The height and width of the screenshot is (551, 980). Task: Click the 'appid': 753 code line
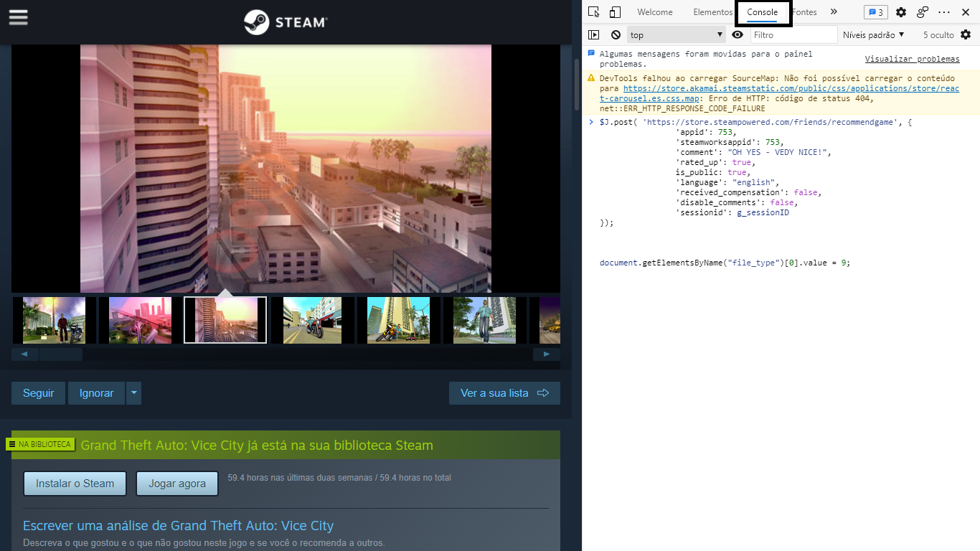(x=706, y=132)
